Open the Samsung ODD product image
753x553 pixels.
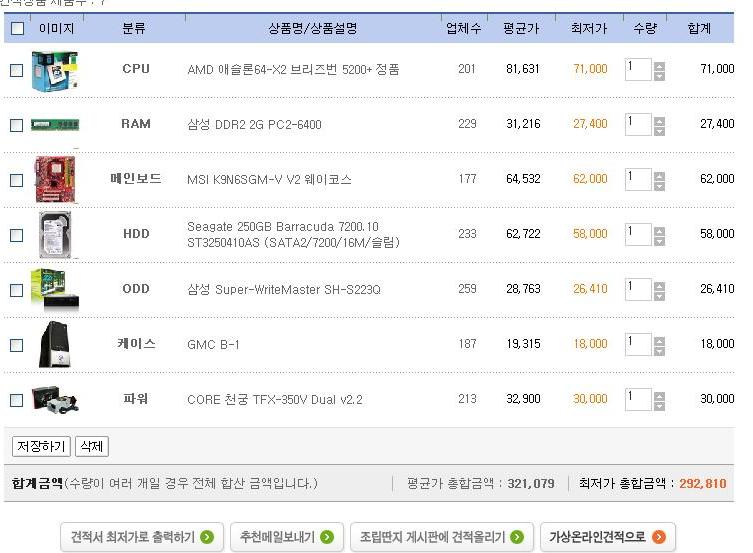[x=55, y=289]
